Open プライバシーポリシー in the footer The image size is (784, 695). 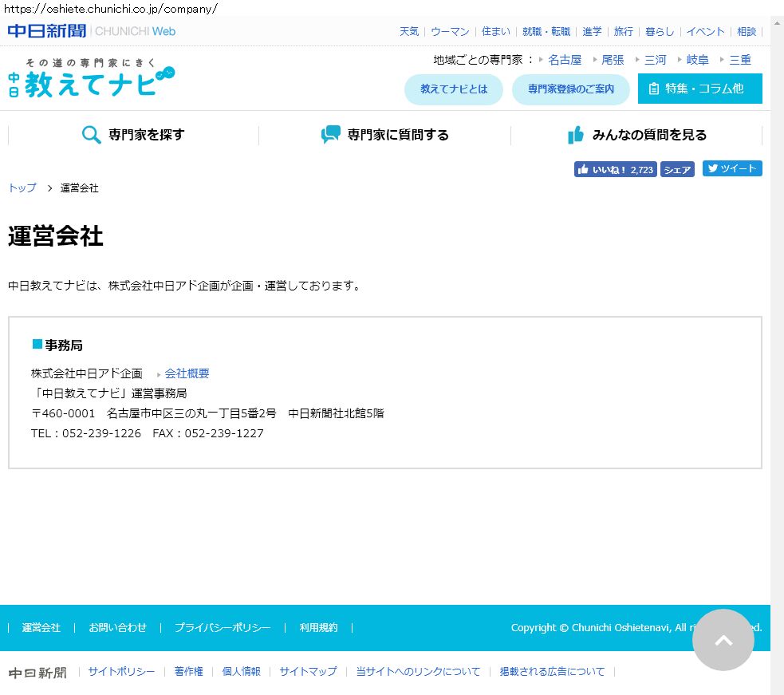point(223,628)
